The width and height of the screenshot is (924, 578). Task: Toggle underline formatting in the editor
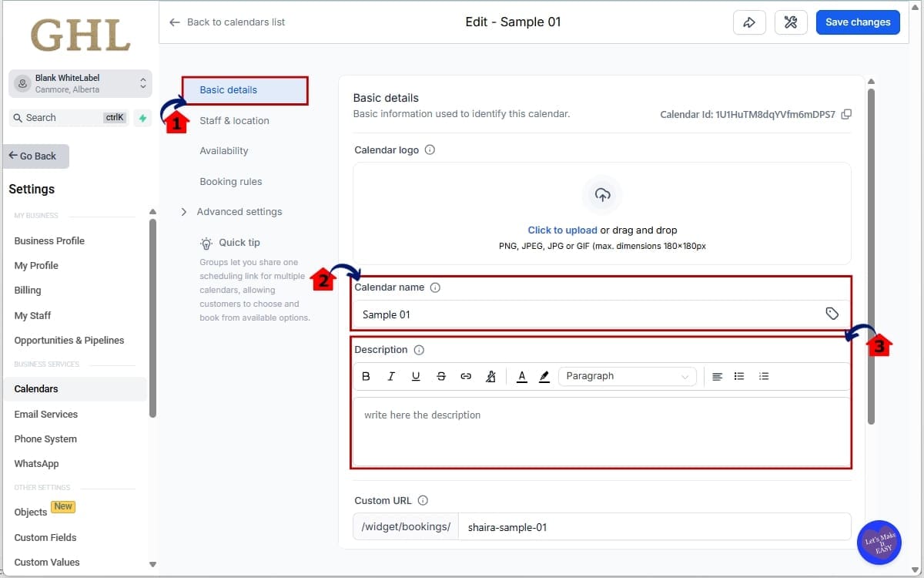tap(416, 376)
